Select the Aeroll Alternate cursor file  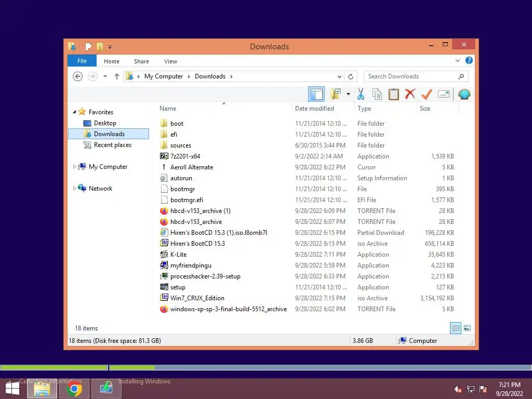pyautogui.click(x=191, y=167)
